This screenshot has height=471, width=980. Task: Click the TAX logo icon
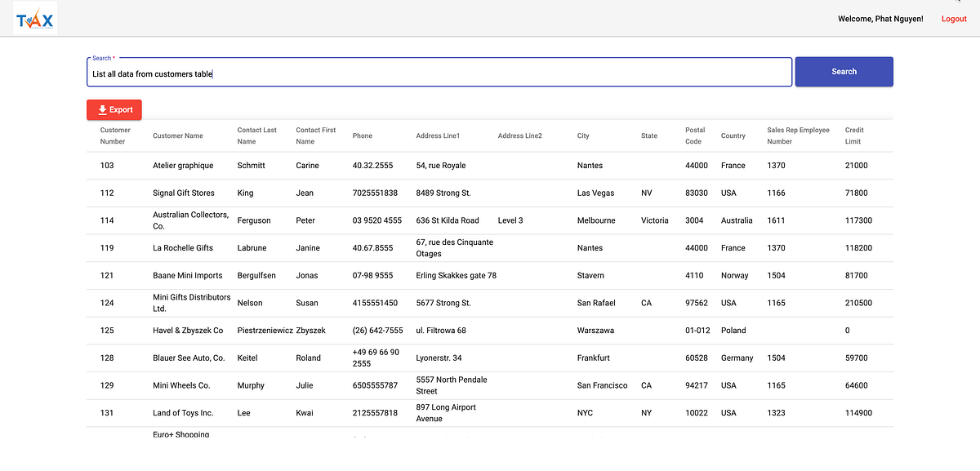[34, 17]
